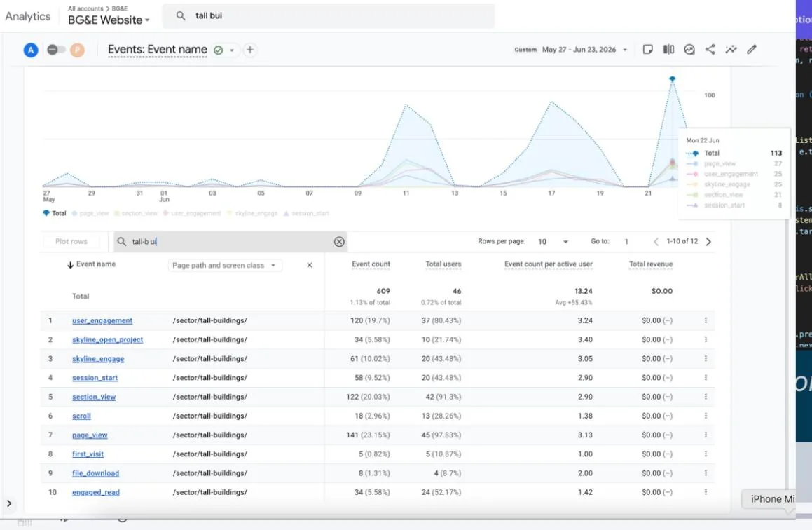Open Page path and screen class dropdown
The height and width of the screenshot is (530, 812).
(225, 265)
